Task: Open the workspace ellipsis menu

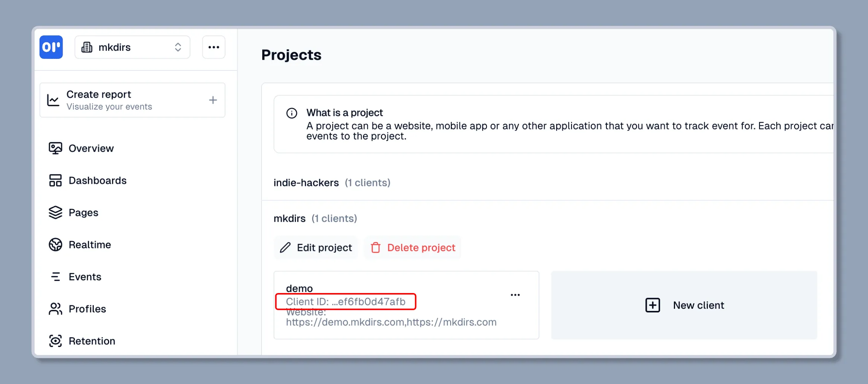Action: point(214,47)
